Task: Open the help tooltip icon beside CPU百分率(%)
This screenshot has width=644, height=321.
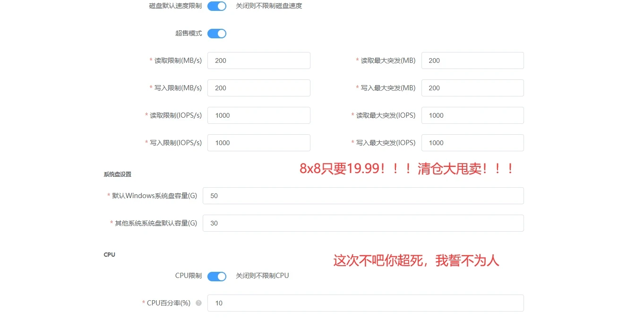Action: coord(198,303)
